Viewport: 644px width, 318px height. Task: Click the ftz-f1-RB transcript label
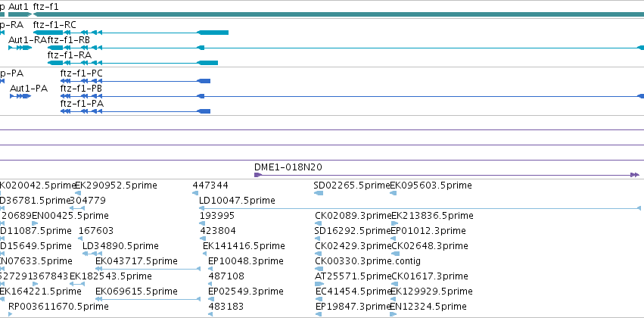[x=69, y=40]
